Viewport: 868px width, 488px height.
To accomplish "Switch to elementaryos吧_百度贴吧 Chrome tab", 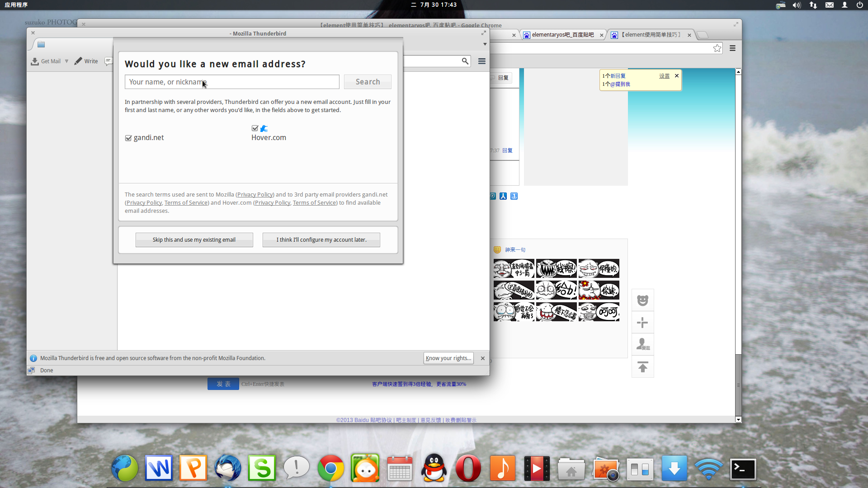I will click(562, 35).
